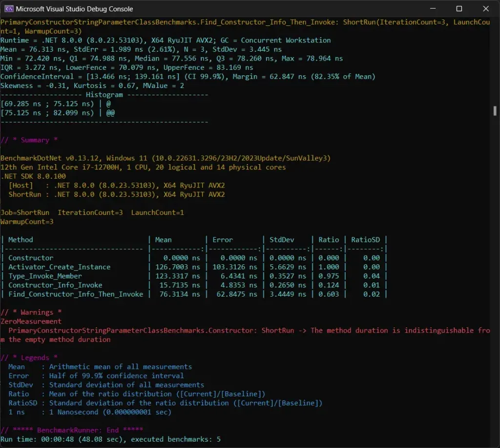The image size is (500, 448).
Task: Click the legend '1 Nanosecond (0.000000001 sec)'
Action: pos(110,412)
